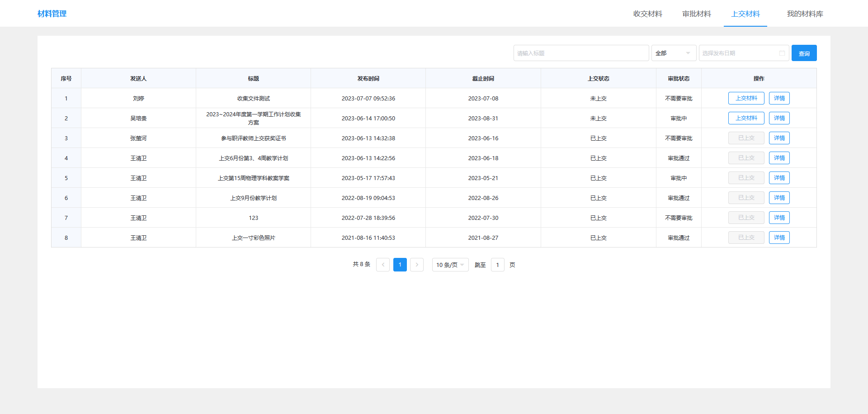Click title 上交一寸彩色照片
The width and height of the screenshot is (868, 414).
pyautogui.click(x=253, y=238)
